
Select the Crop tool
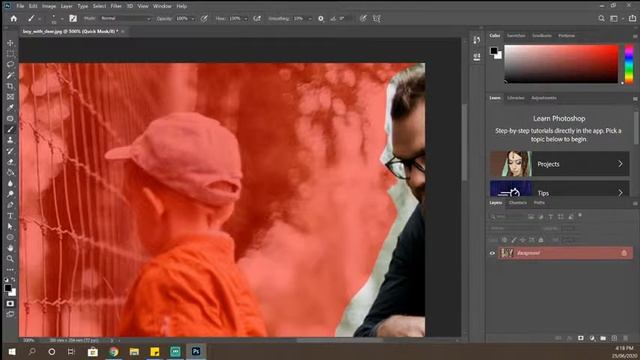click(x=11, y=86)
